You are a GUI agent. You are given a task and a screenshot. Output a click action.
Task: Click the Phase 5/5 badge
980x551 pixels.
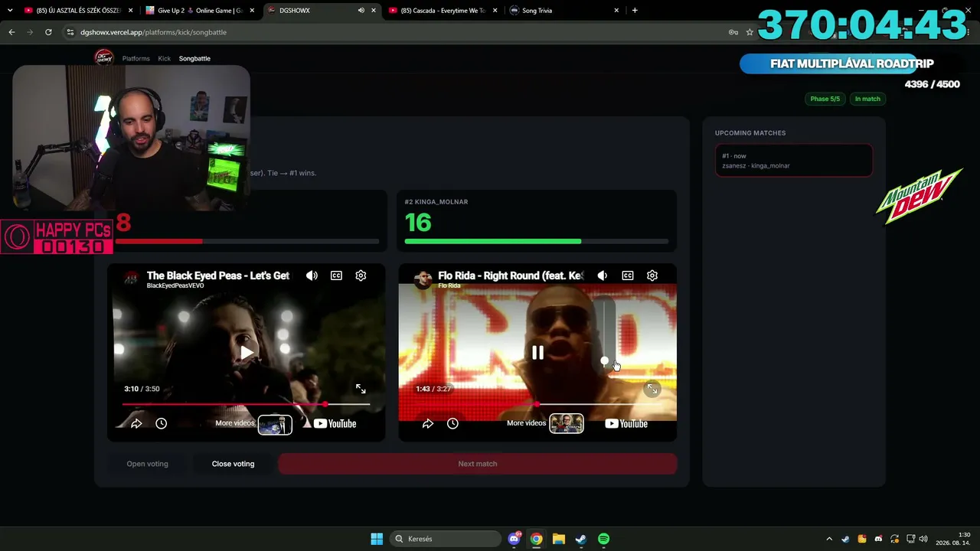(x=825, y=99)
